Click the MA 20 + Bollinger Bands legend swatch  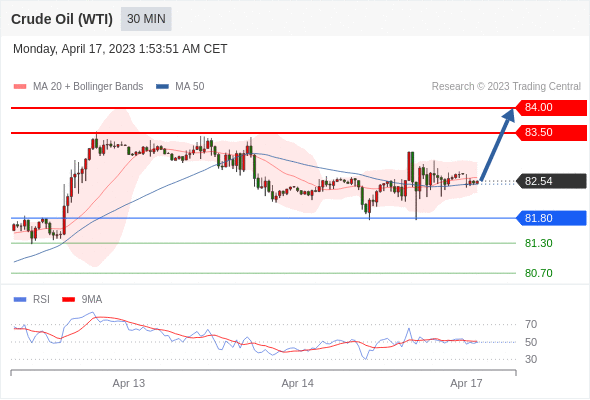(20, 87)
